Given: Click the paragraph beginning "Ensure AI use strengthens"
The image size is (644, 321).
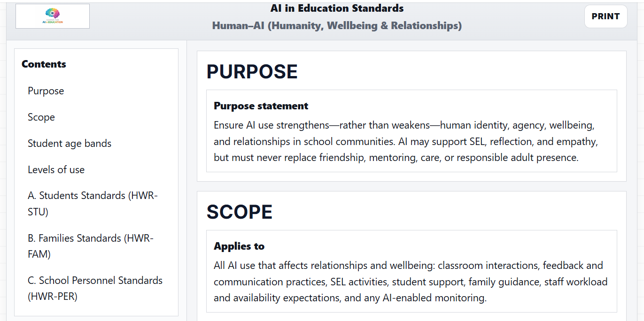Looking at the screenshot, I should click(406, 142).
